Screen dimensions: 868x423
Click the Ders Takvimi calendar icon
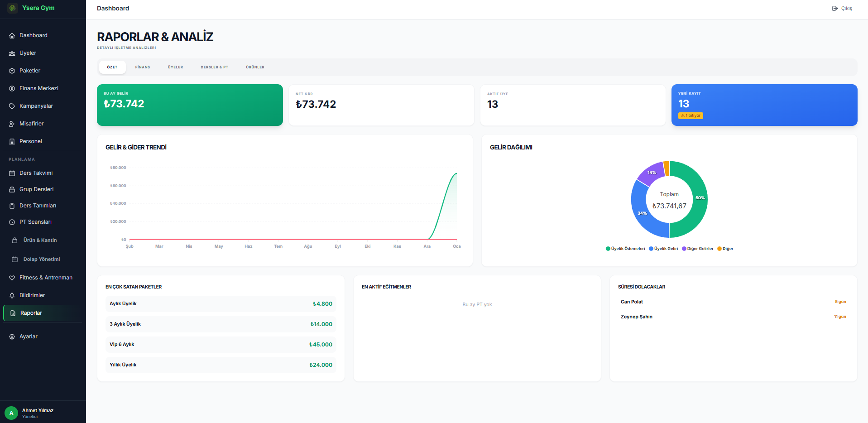tap(12, 173)
